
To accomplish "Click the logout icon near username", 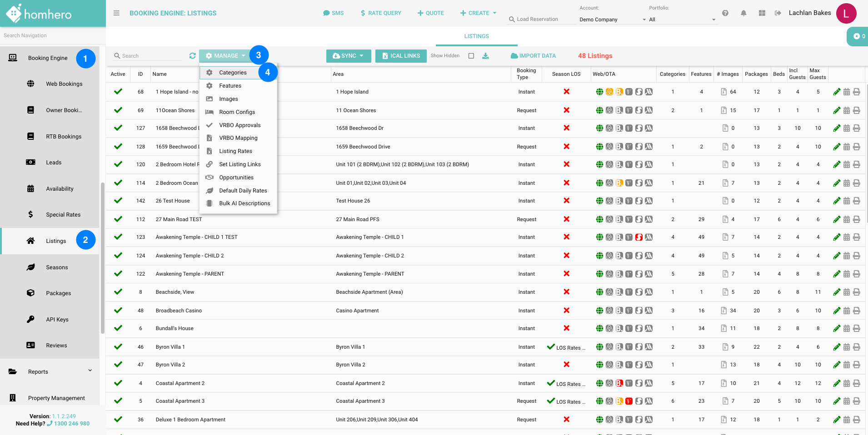I will (778, 13).
